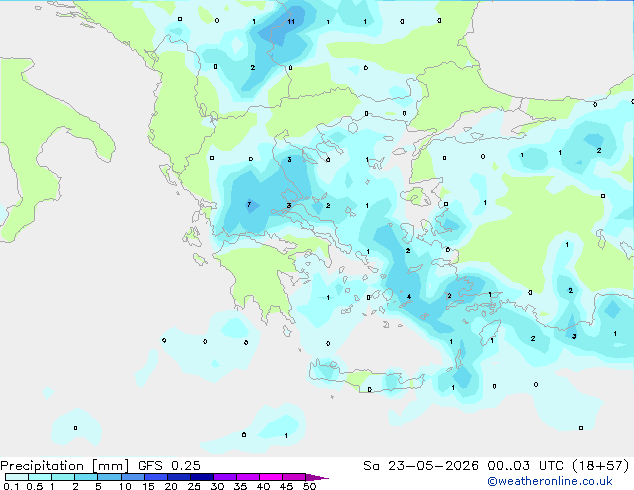Select the 15 mm legend color swatch

point(156,477)
